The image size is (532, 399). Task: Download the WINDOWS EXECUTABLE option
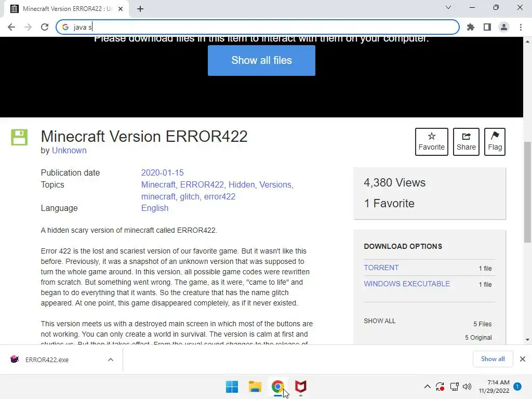click(x=407, y=284)
